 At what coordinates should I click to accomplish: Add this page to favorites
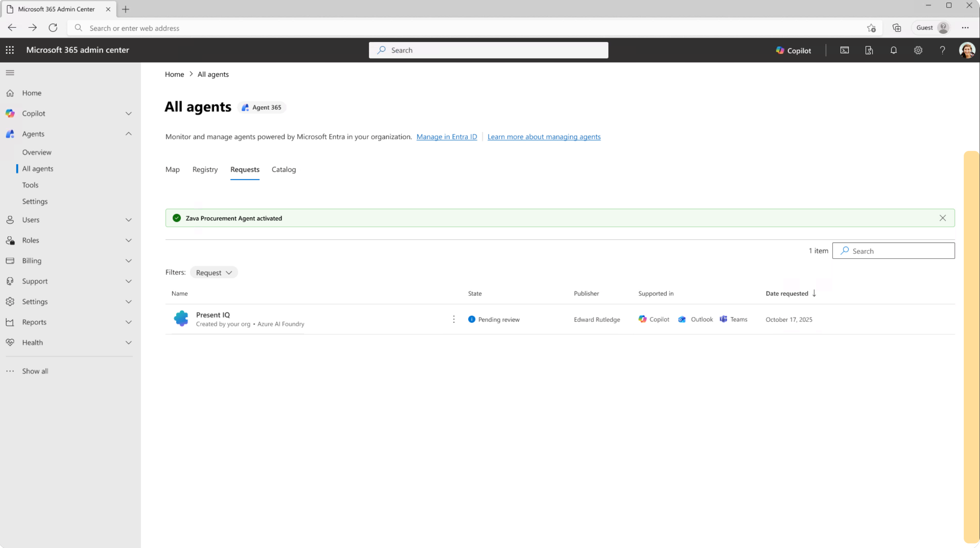coord(871,28)
